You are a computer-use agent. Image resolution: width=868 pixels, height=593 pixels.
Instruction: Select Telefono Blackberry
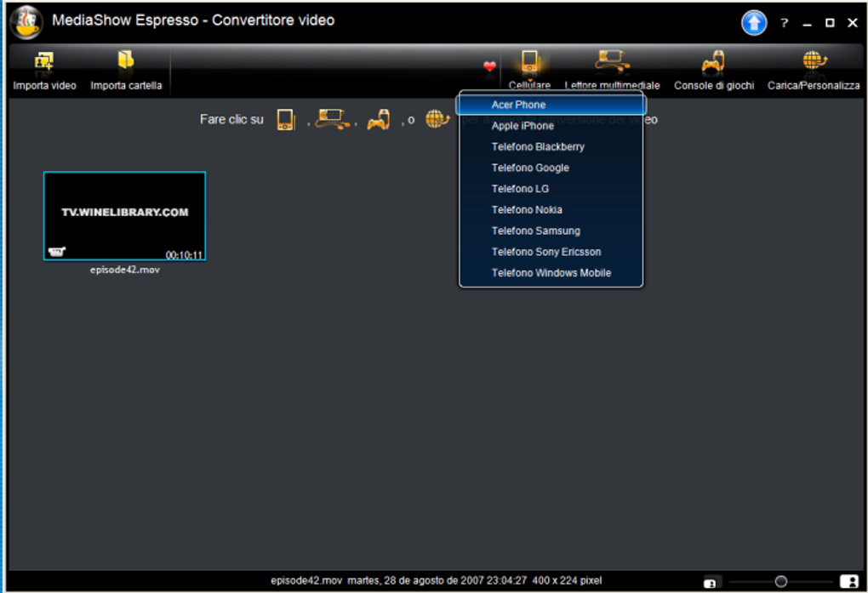551,146
